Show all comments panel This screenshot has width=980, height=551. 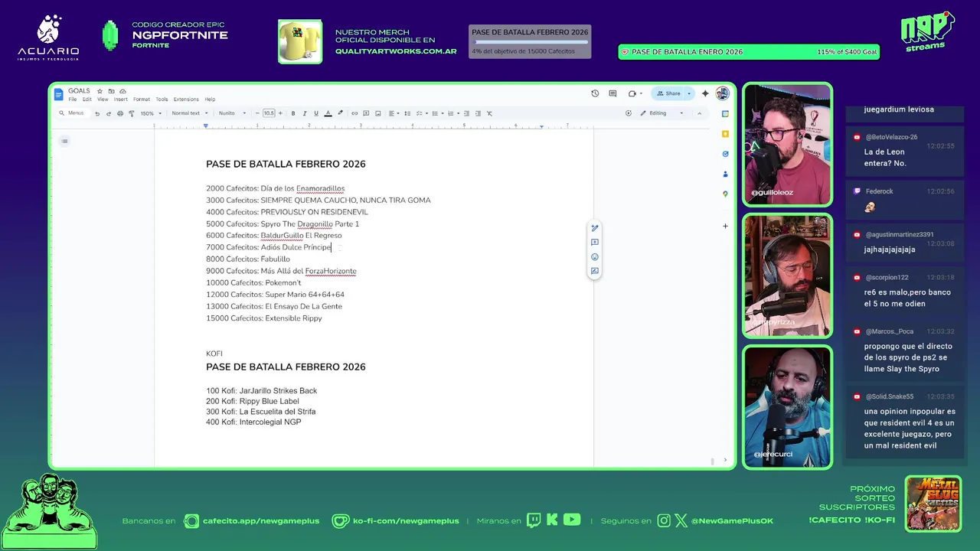click(x=612, y=93)
